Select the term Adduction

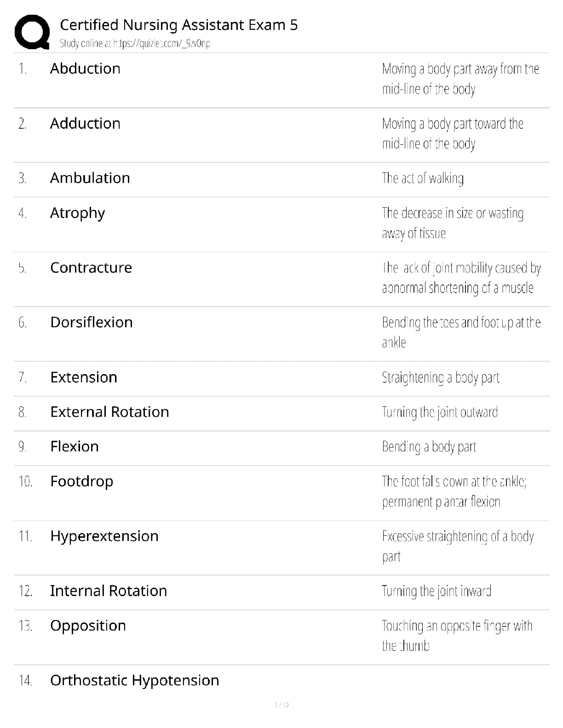click(x=85, y=123)
